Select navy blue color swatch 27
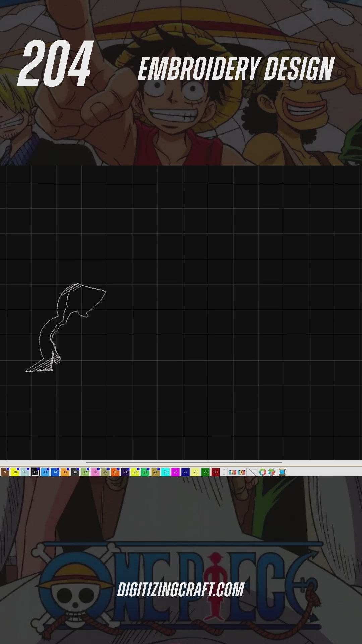Viewport: 362px width, 644px height. [185, 472]
